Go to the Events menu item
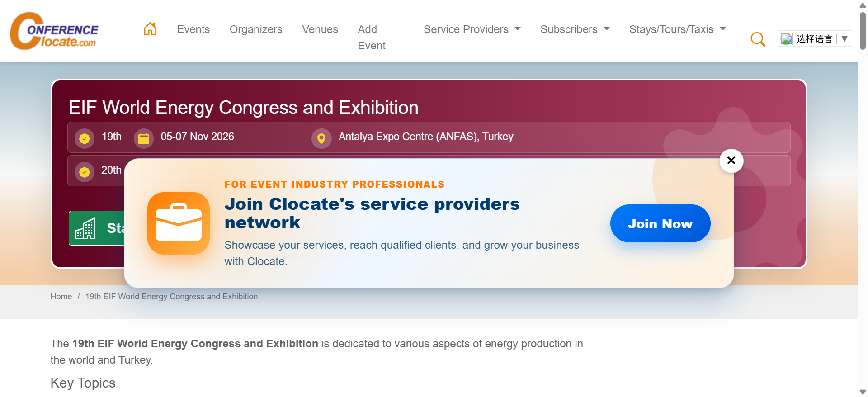Viewport: 868px width, 397px height. pyautogui.click(x=193, y=29)
